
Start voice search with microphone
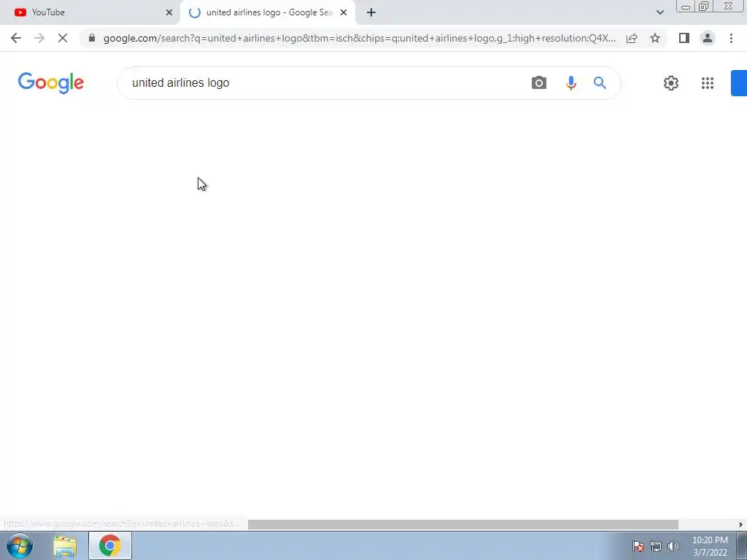570,83
